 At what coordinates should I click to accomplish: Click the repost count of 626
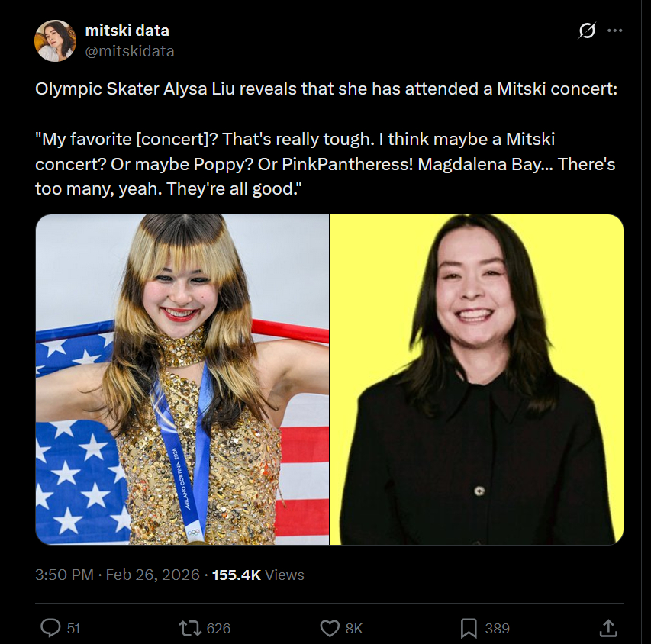(218, 629)
